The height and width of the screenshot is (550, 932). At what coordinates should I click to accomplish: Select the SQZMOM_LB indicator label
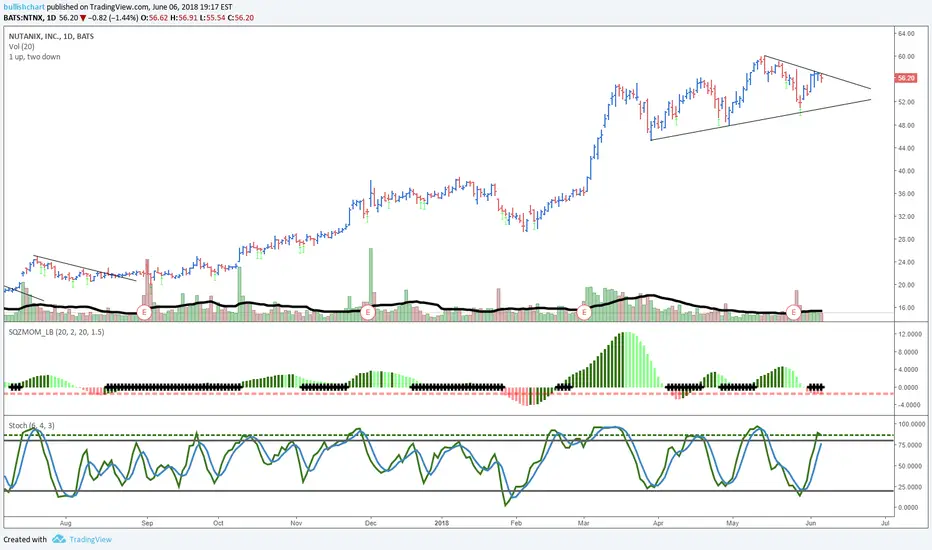pyautogui.click(x=56, y=332)
